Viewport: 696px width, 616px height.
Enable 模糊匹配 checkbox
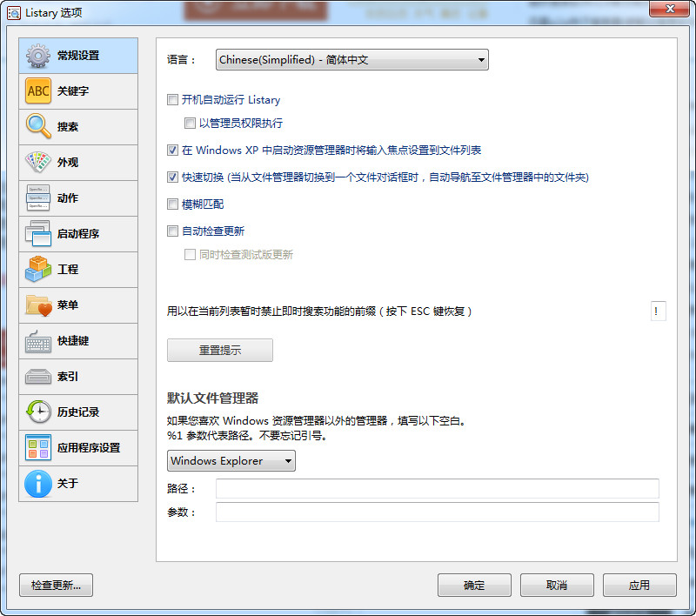coord(172,204)
